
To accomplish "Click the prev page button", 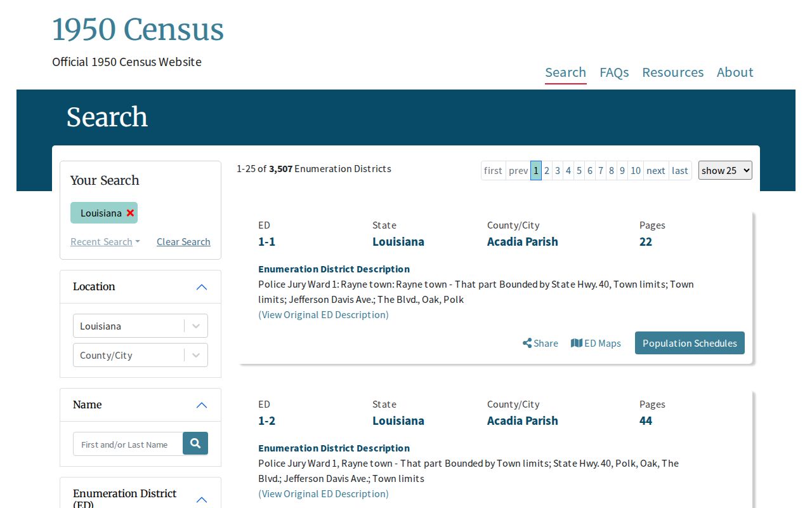I will [518, 170].
